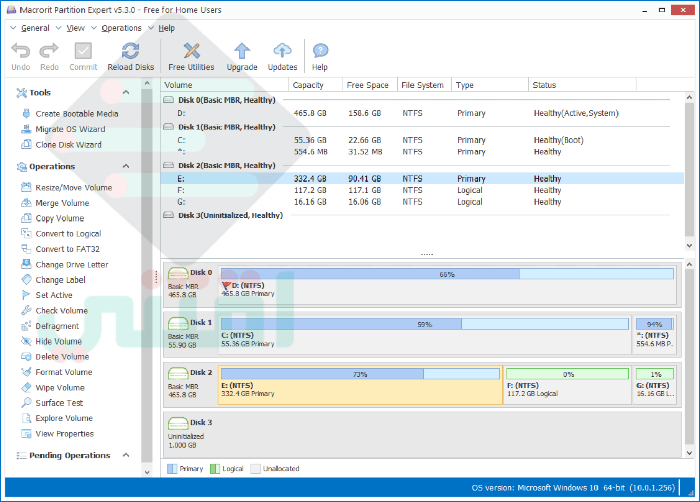Click C: partition 59% usage bar

[425, 324]
